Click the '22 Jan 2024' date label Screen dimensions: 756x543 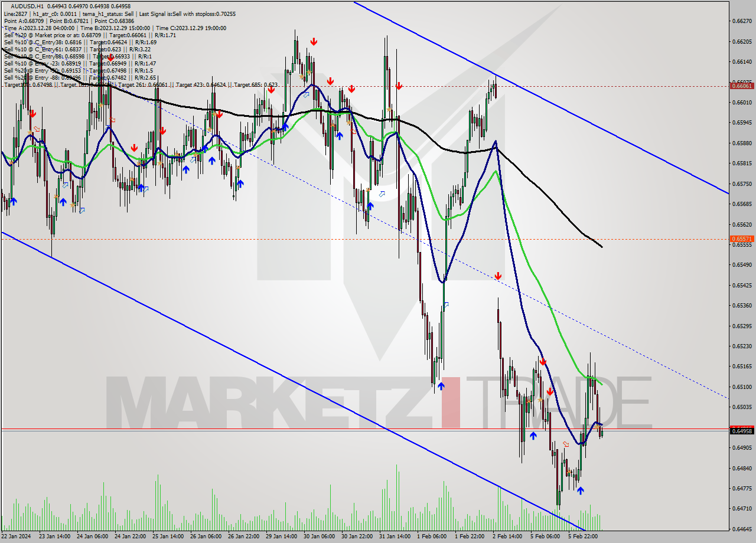17,537
